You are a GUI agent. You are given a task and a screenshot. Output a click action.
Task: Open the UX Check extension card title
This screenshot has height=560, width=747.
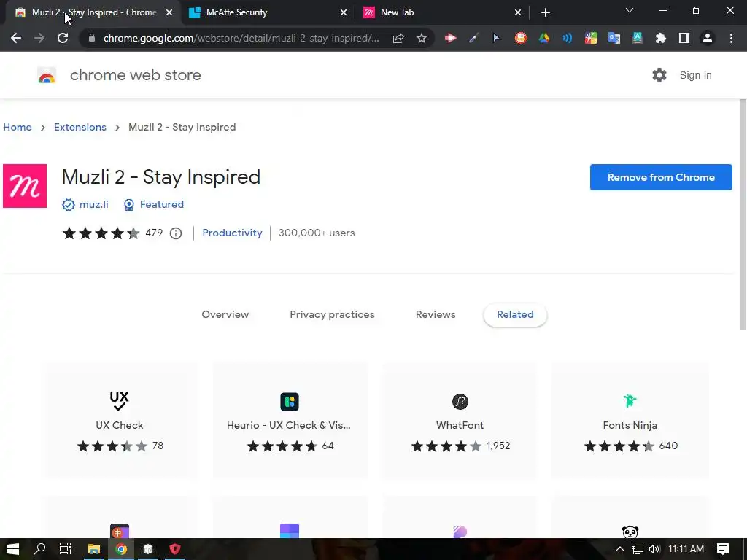tap(119, 425)
